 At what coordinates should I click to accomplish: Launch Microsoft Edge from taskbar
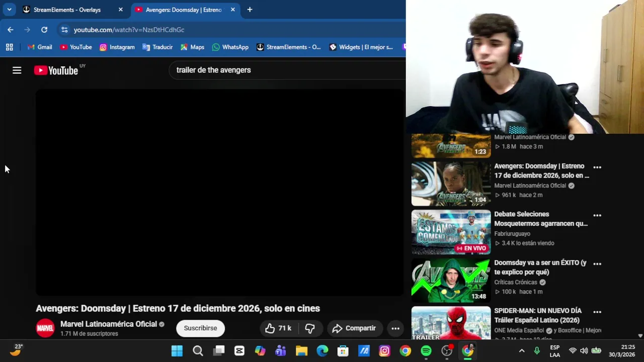323,351
